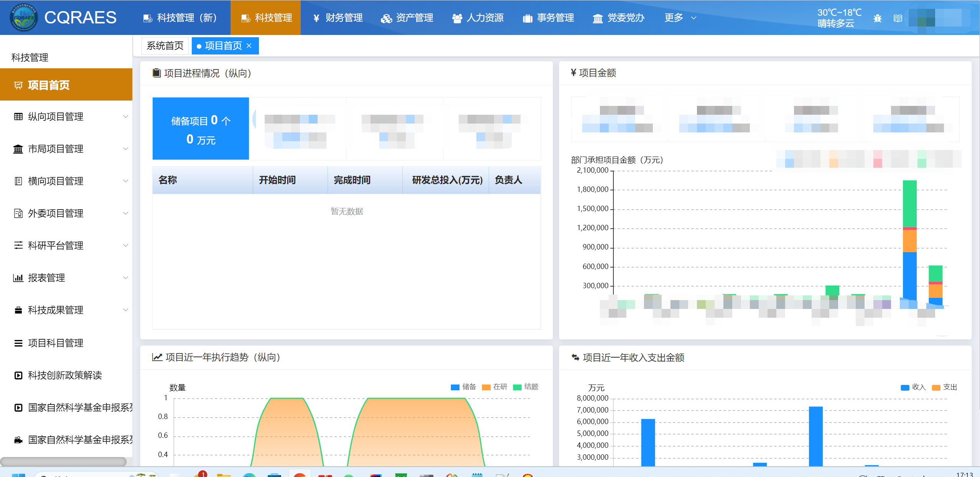Click the sidebar horizontal scrollbar
980x477 pixels.
pyautogui.click(x=63, y=461)
